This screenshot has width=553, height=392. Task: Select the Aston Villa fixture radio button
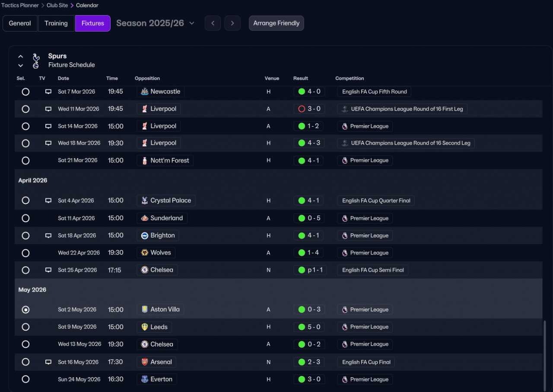tap(25, 309)
